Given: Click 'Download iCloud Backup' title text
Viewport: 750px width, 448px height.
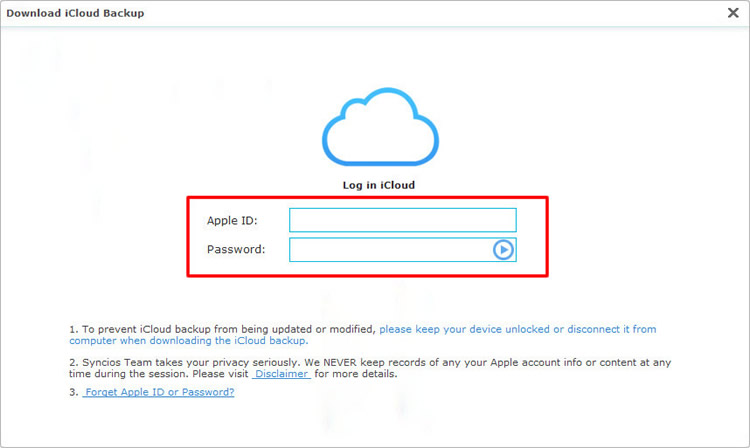Looking at the screenshot, I should coord(75,13).
